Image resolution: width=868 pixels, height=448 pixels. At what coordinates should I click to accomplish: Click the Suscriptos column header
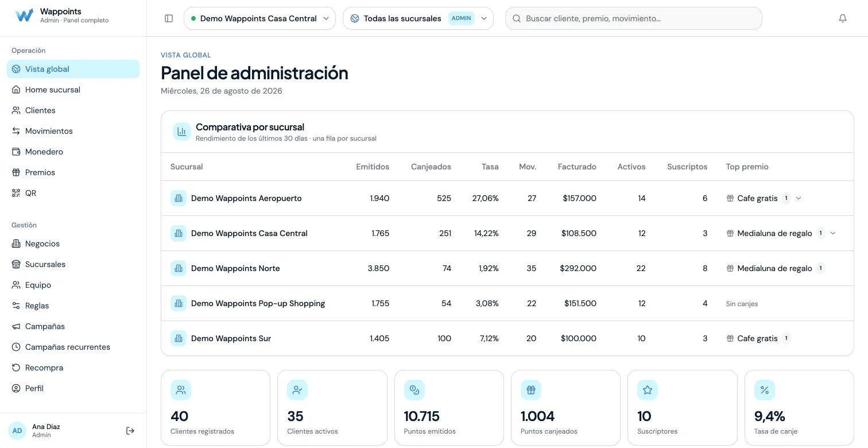[687, 167]
